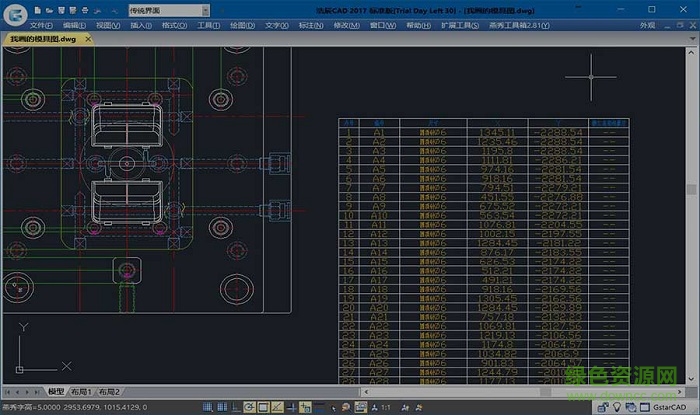This screenshot has height=415, width=700.
Task: Open the 绘图 menu
Action: (x=241, y=25)
